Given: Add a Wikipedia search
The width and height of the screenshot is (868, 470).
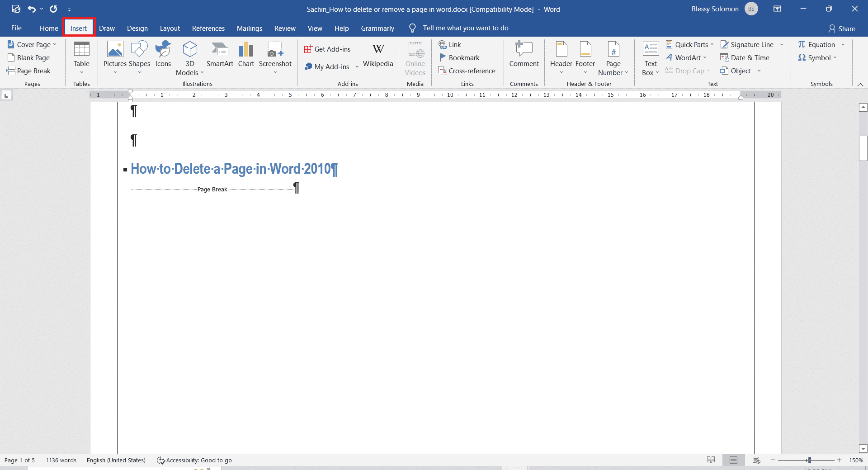Looking at the screenshot, I should [378, 54].
